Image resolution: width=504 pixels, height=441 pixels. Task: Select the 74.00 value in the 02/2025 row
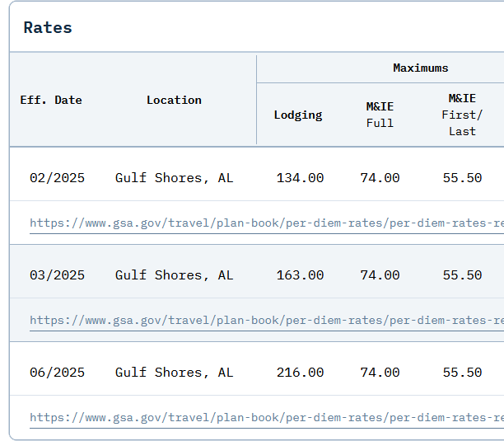380,178
